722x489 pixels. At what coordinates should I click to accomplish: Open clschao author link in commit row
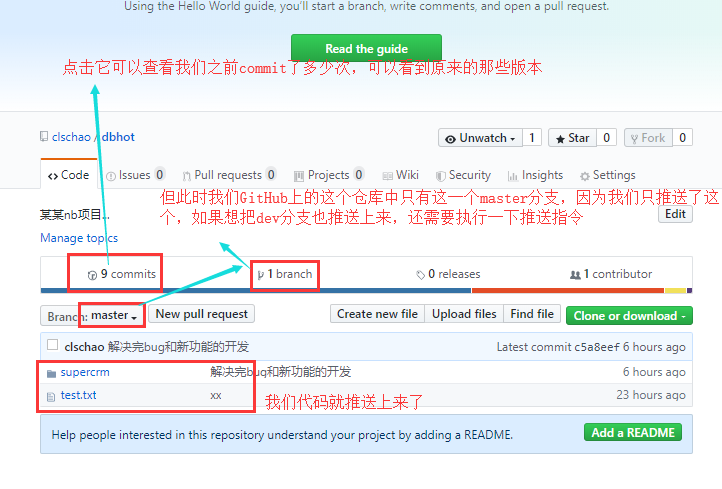pos(84,347)
